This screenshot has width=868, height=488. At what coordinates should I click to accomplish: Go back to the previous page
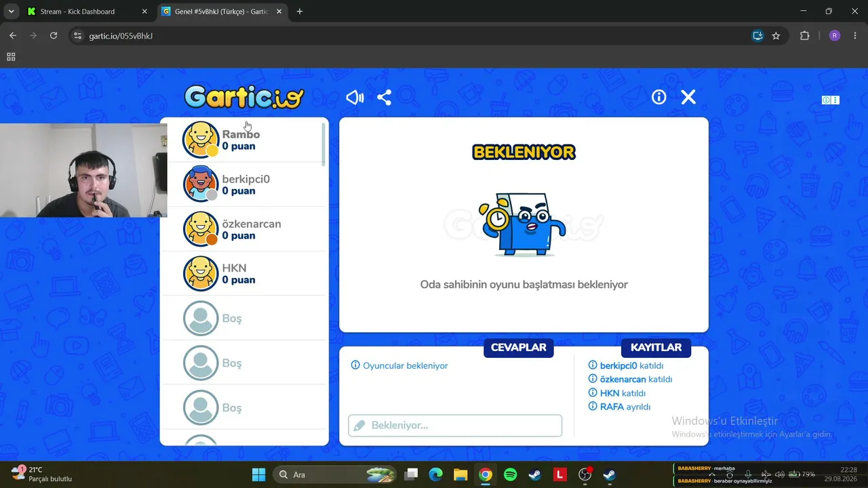13,36
